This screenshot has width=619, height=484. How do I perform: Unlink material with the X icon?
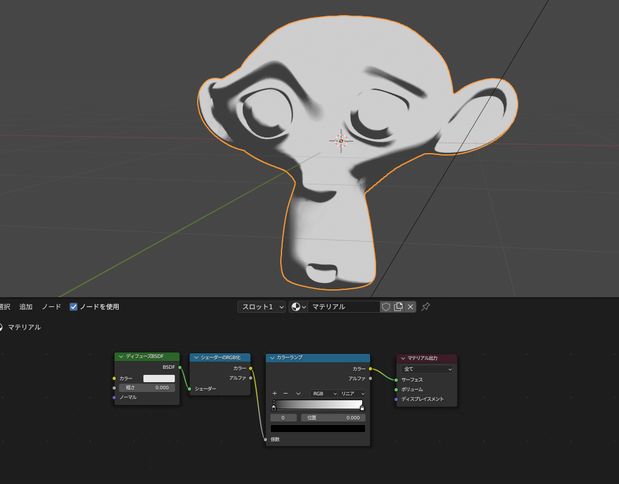pos(411,307)
